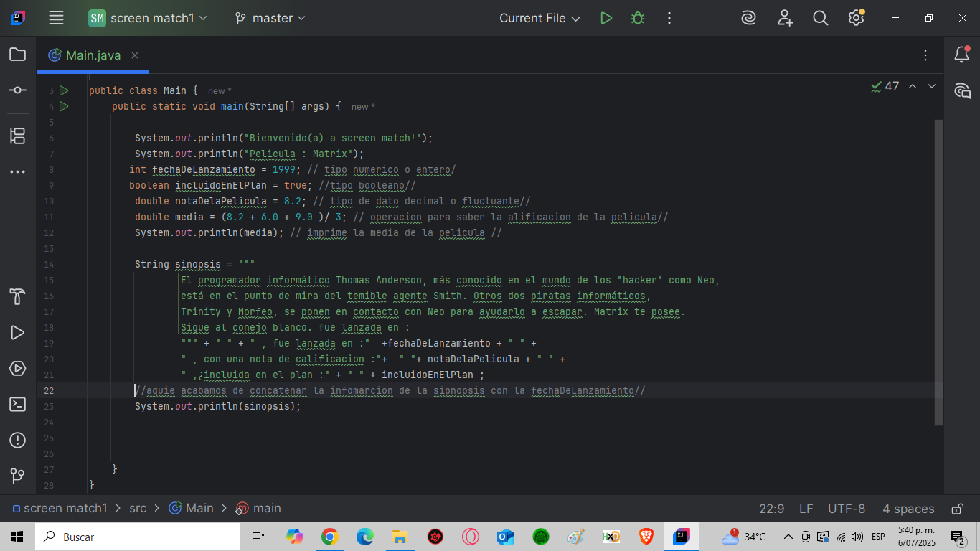
Task: Open the Build hammer tool window
Action: [x=18, y=296]
